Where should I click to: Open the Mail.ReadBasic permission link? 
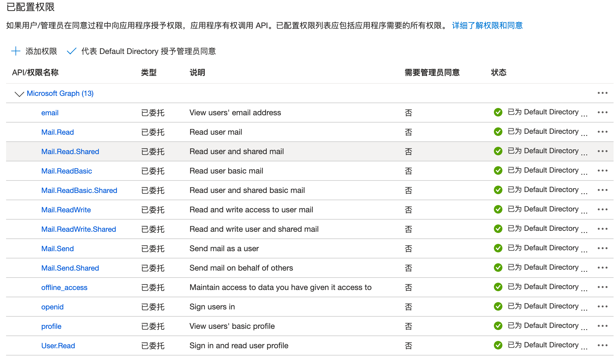point(67,171)
